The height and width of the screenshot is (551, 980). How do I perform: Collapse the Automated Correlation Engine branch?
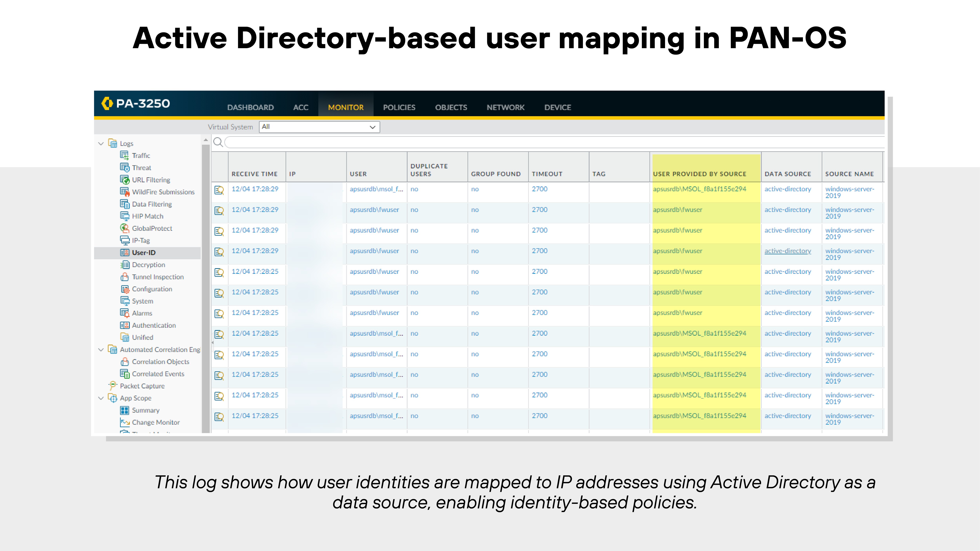(101, 349)
